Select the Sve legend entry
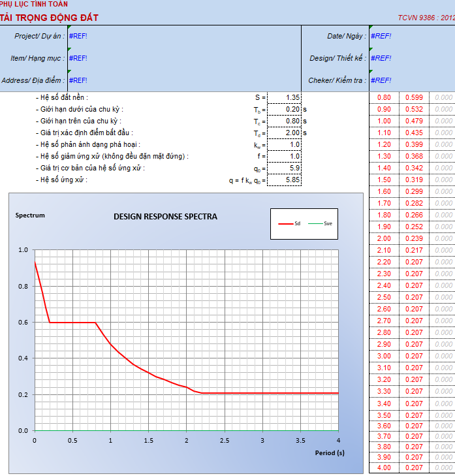The image size is (455, 476). coord(321,224)
